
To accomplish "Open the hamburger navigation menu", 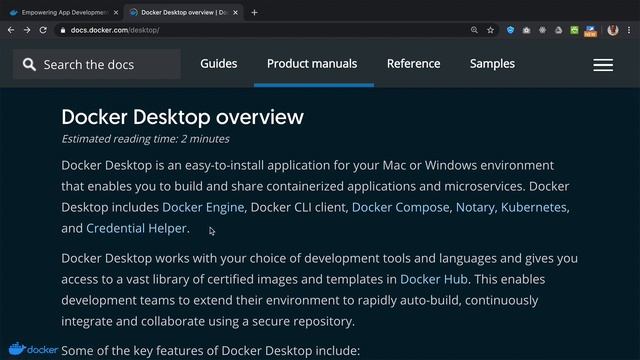I will (x=603, y=65).
